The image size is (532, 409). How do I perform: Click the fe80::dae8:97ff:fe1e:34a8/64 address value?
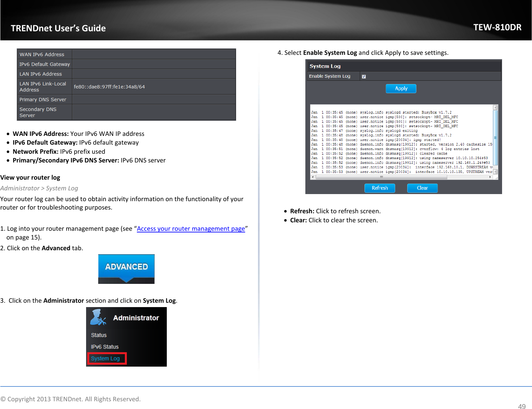(x=109, y=87)
